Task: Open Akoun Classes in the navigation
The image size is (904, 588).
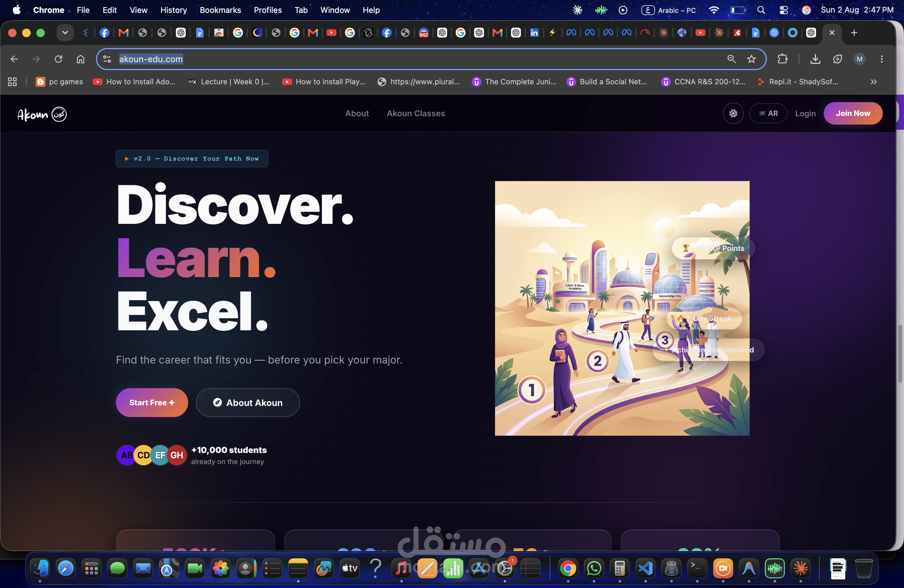Action: tap(416, 113)
